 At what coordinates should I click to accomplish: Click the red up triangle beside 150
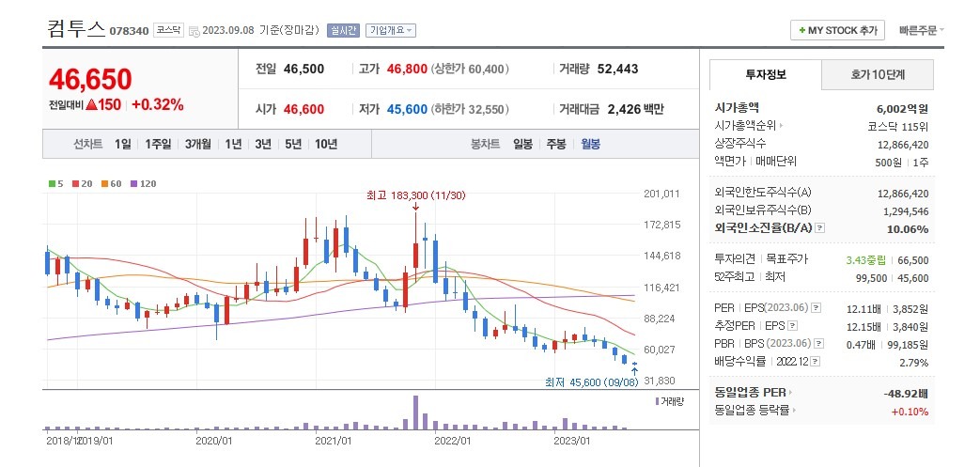91,105
